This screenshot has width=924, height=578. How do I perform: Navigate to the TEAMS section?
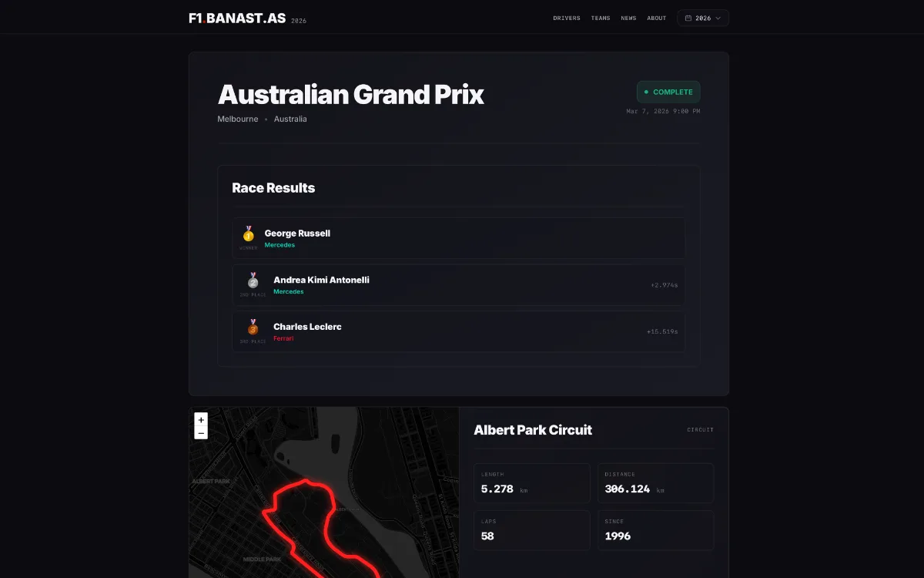click(601, 18)
